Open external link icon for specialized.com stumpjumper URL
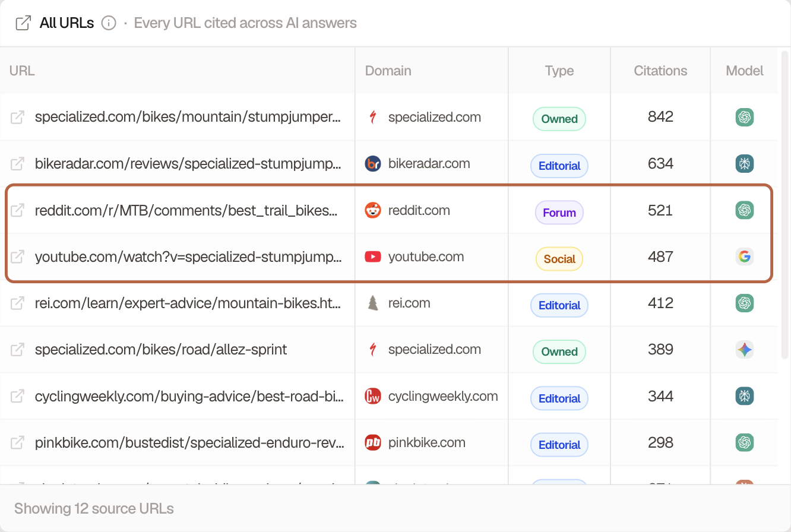 (x=18, y=117)
